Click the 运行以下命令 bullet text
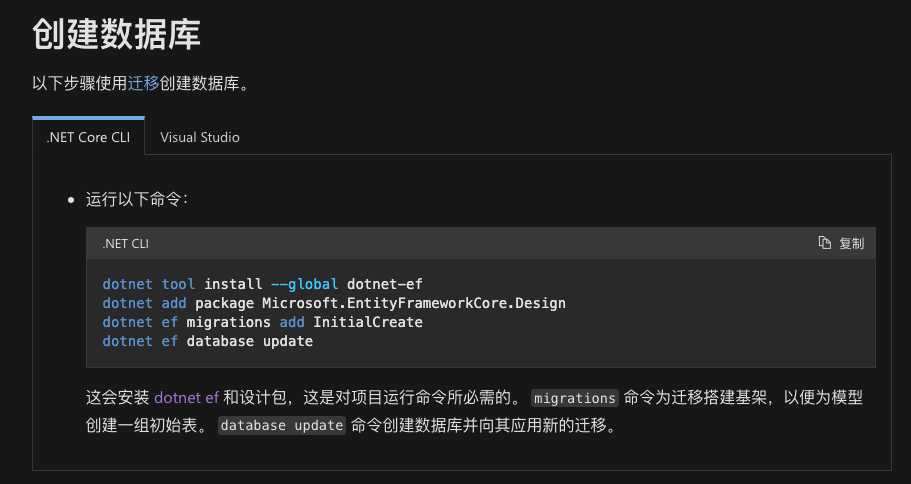The height and width of the screenshot is (484, 911). [x=136, y=199]
